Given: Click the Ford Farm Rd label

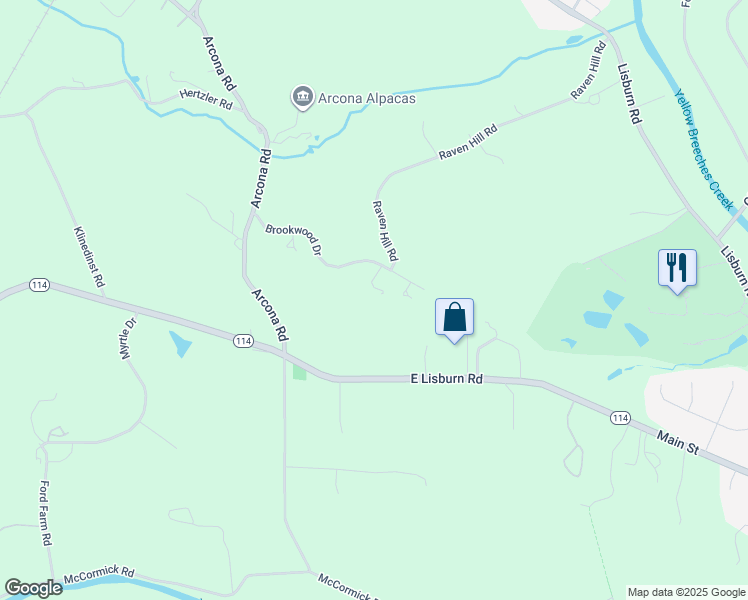Looking at the screenshot, I should [x=45, y=513].
